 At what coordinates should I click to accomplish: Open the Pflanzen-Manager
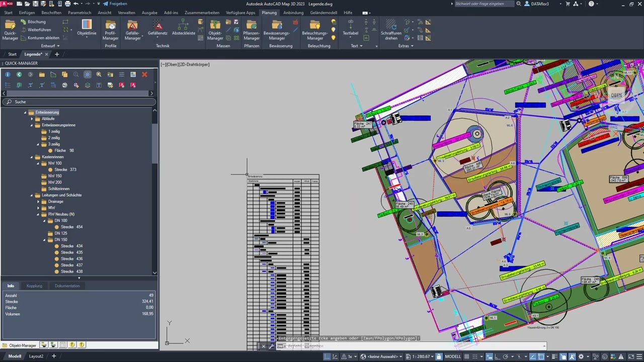[252, 30]
